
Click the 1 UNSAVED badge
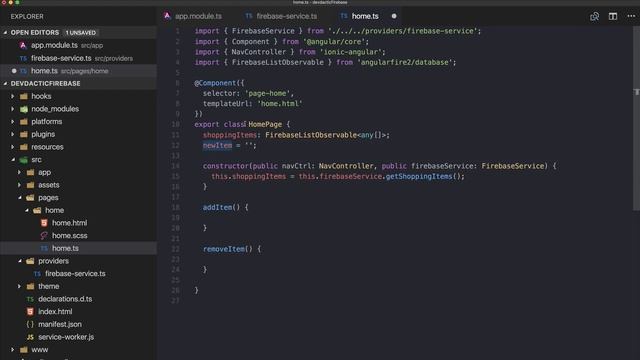pos(80,33)
